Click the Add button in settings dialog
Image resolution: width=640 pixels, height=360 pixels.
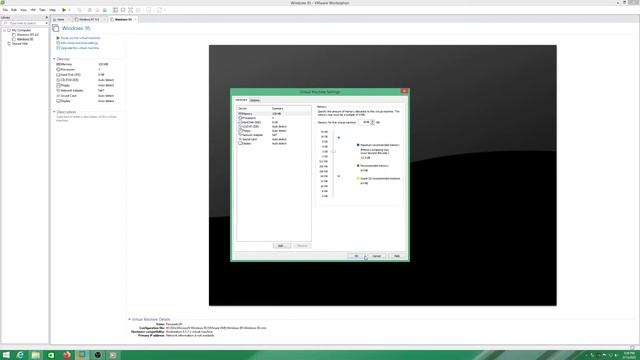click(x=281, y=246)
